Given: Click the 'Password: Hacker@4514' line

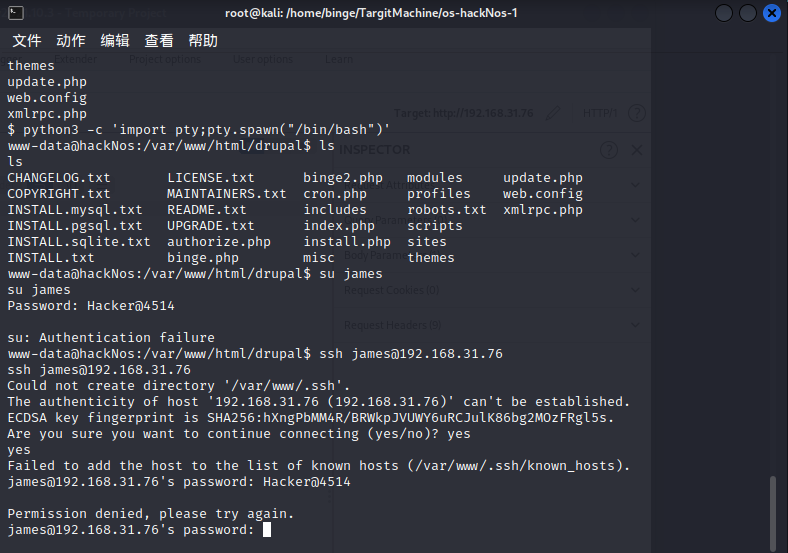Looking at the screenshot, I should click(91, 306).
